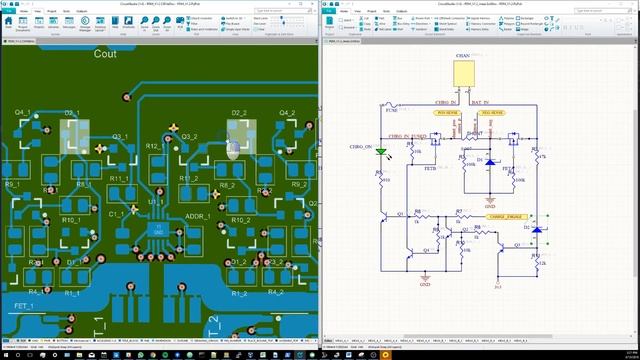Viewport: 640px width, 360px height.
Task: Open Project tab in PCB window
Action: 51,11
